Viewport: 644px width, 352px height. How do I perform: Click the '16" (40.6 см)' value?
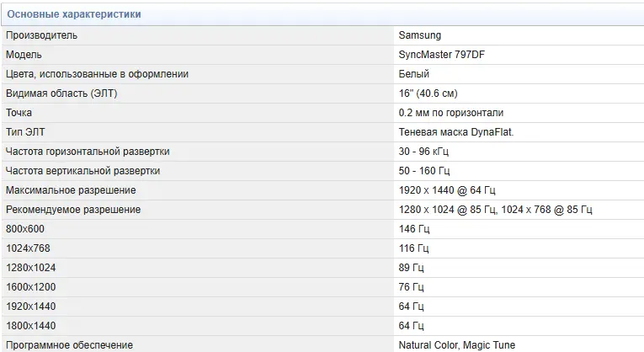point(428,93)
